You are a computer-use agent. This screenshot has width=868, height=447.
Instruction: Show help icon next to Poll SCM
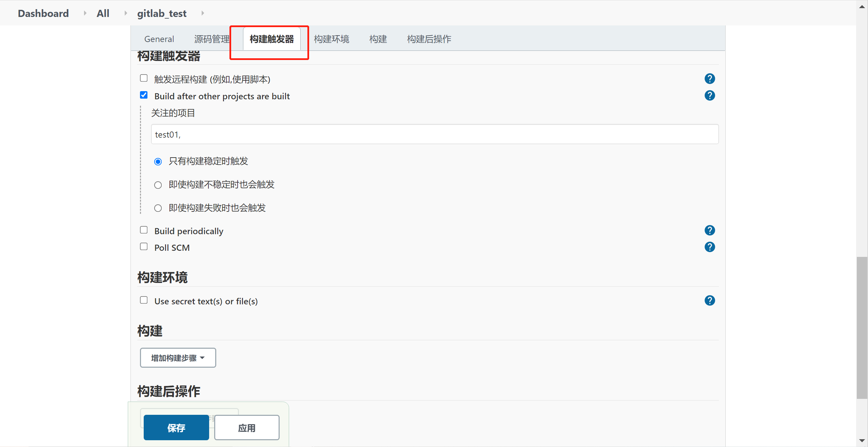pyautogui.click(x=709, y=247)
